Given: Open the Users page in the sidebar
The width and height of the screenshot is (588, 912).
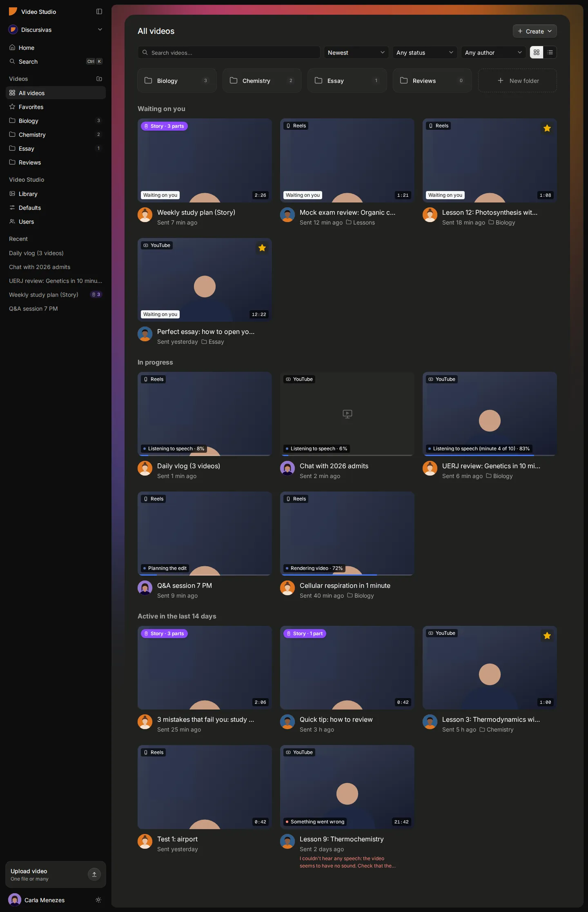Looking at the screenshot, I should coord(56,221).
